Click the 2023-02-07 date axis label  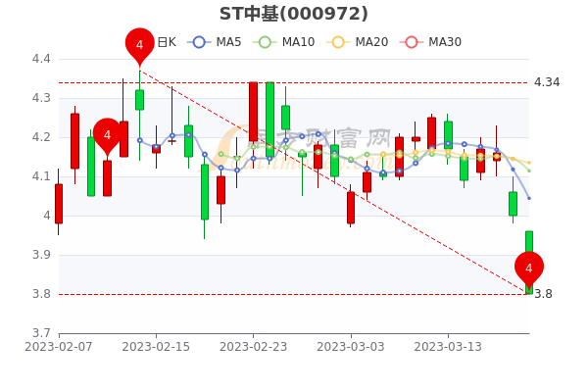(x=59, y=347)
